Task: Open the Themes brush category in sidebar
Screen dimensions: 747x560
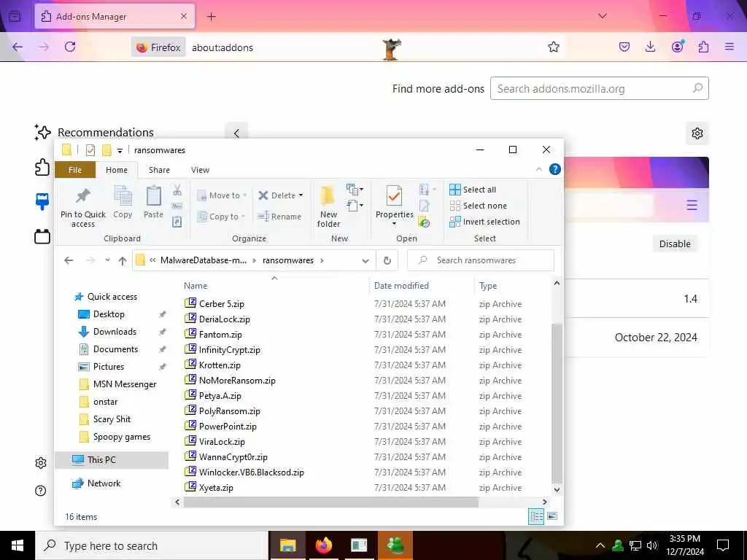Action: [42, 201]
